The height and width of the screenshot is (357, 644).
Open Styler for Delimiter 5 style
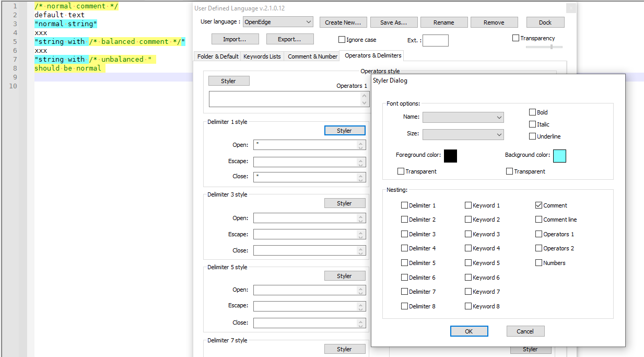click(345, 276)
